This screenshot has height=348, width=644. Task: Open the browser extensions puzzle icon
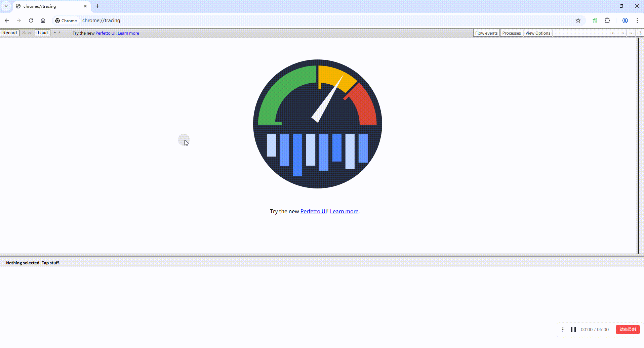(607, 20)
